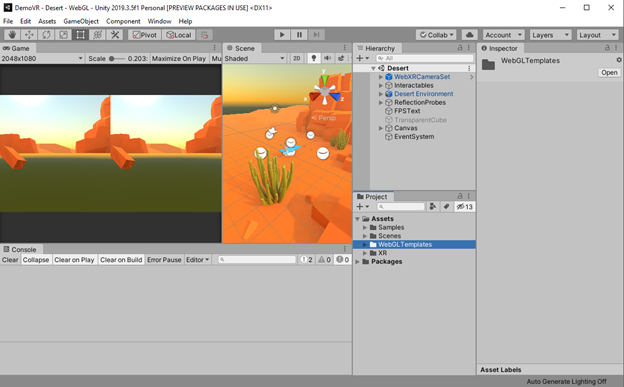This screenshot has height=387, width=624.
Task: Toggle console error count filter
Action: tap(343, 260)
